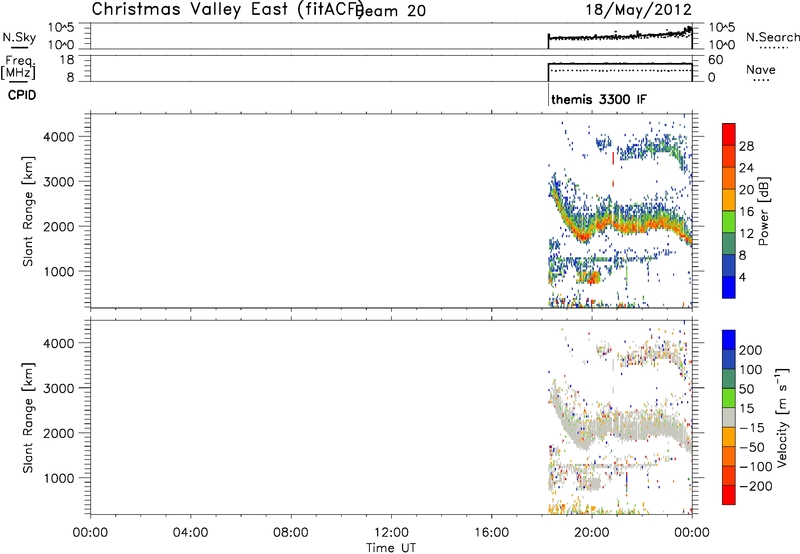Click the blue top segment of the Velocity color bar
The image size is (800, 554).
tap(729, 340)
